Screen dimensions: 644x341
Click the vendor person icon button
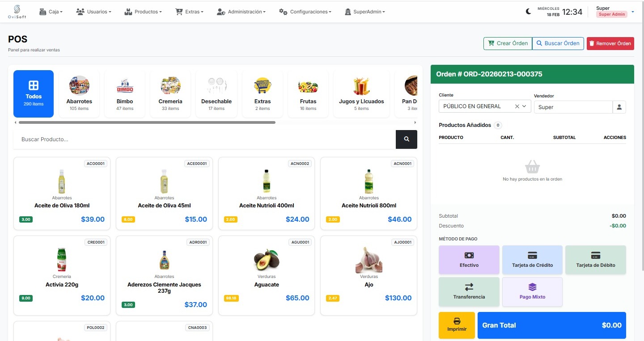click(x=619, y=107)
